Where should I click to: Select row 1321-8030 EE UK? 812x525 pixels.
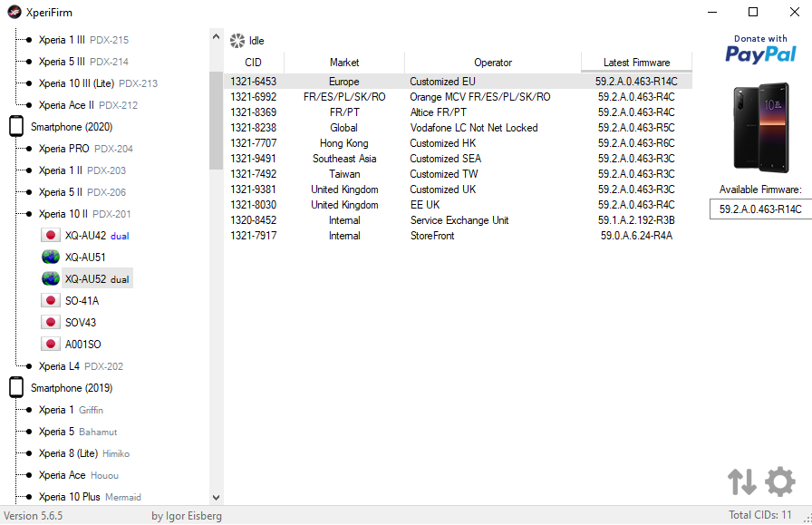coord(458,205)
